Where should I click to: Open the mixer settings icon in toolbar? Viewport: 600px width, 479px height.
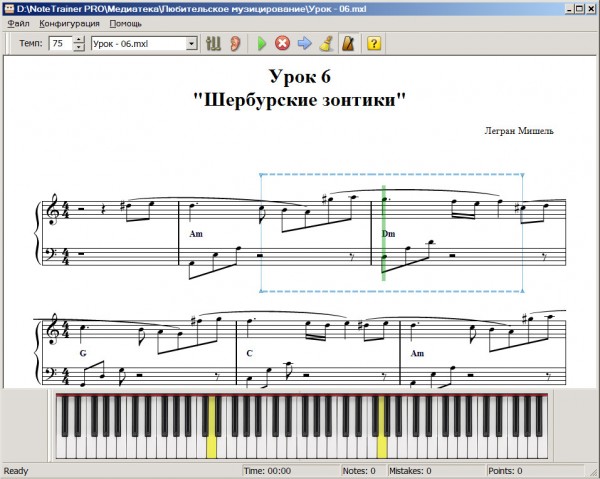(x=213, y=44)
